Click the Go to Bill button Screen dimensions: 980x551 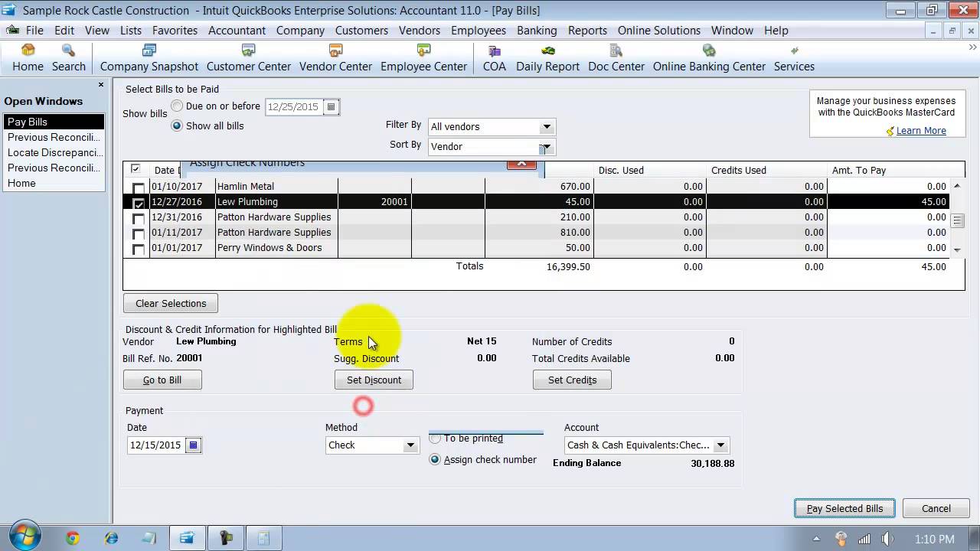162,380
